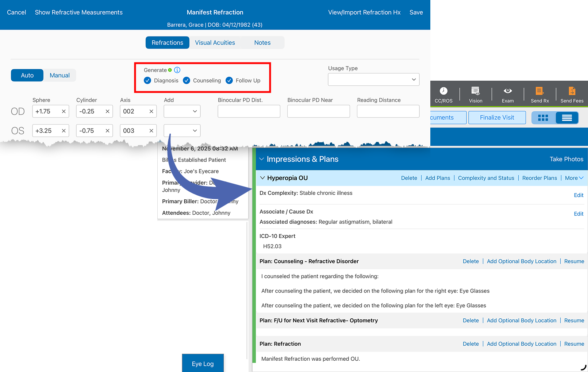Image resolution: width=588 pixels, height=372 pixels.
Task: Open the Notes tab
Action: tap(262, 43)
